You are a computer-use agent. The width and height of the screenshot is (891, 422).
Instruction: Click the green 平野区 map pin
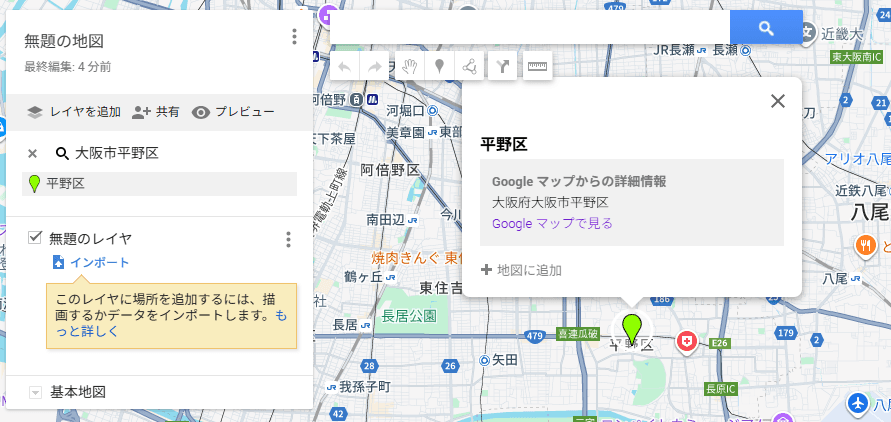pyautogui.click(x=631, y=328)
